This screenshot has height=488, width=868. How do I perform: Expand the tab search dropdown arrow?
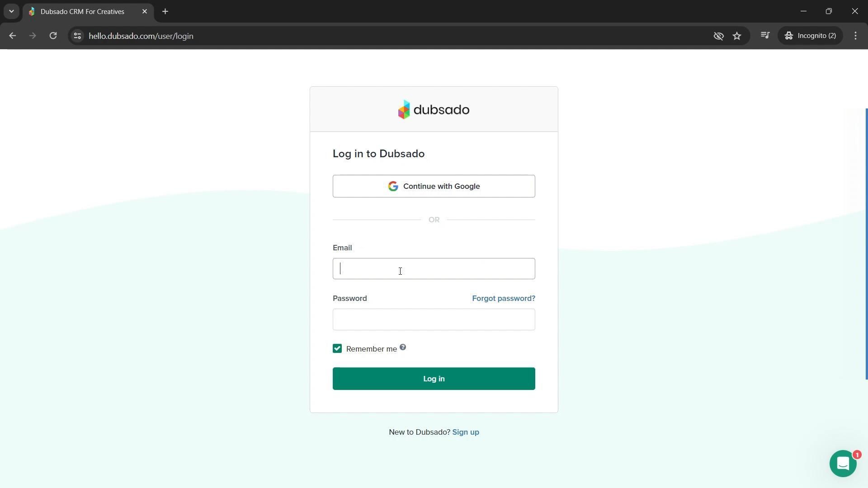pos(11,11)
